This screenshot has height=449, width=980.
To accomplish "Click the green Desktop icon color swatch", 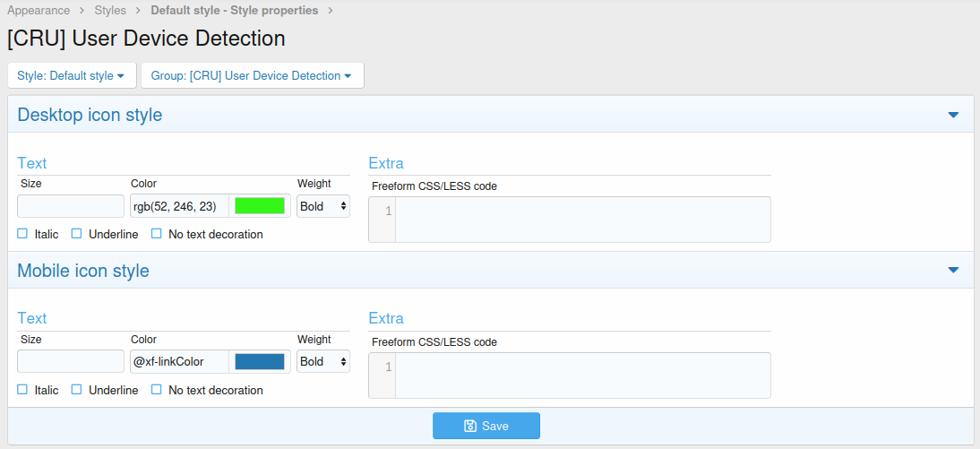I will point(260,206).
